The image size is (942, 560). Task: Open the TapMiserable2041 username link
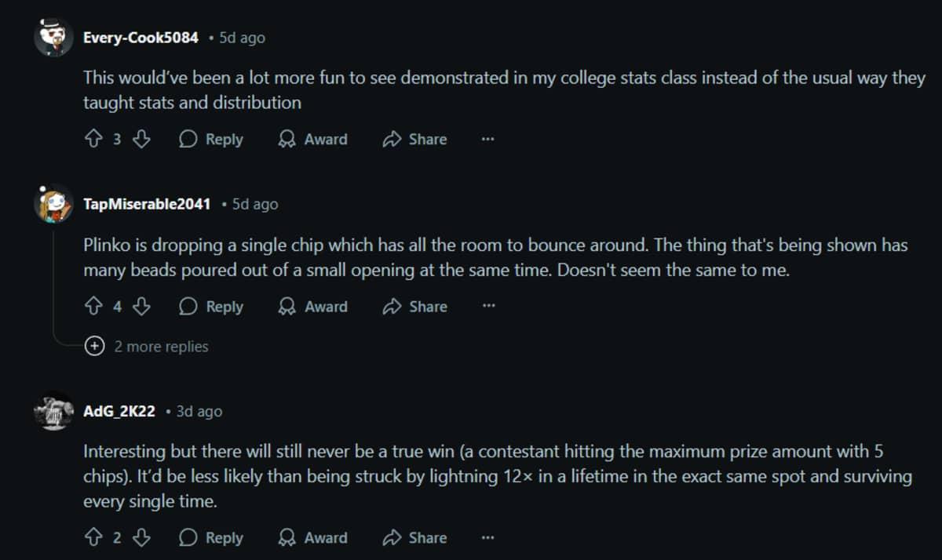click(147, 204)
